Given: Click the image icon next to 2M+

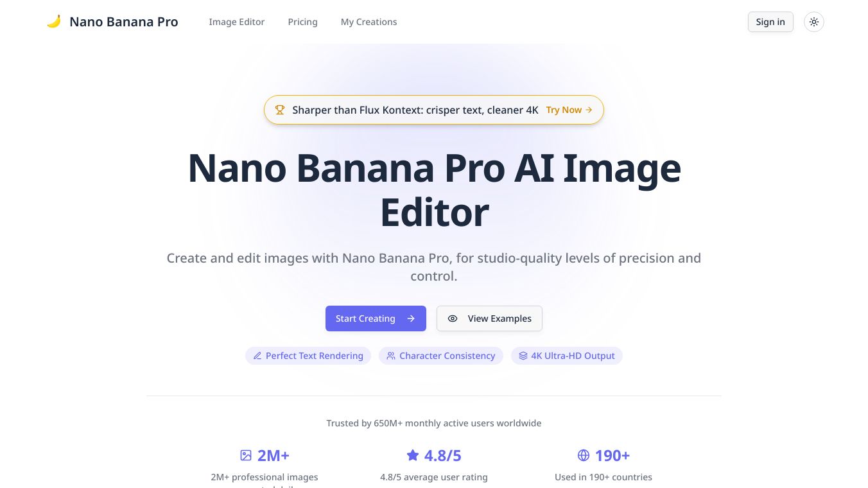Looking at the screenshot, I should pos(246,455).
